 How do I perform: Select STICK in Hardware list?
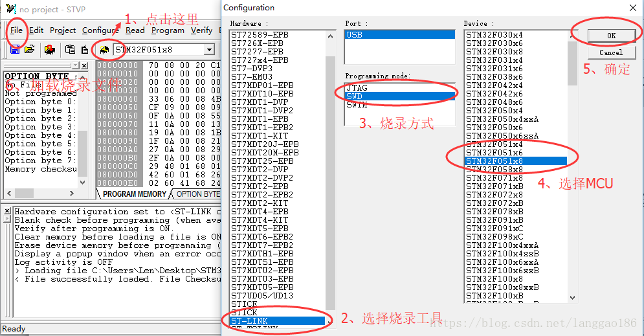point(278,313)
